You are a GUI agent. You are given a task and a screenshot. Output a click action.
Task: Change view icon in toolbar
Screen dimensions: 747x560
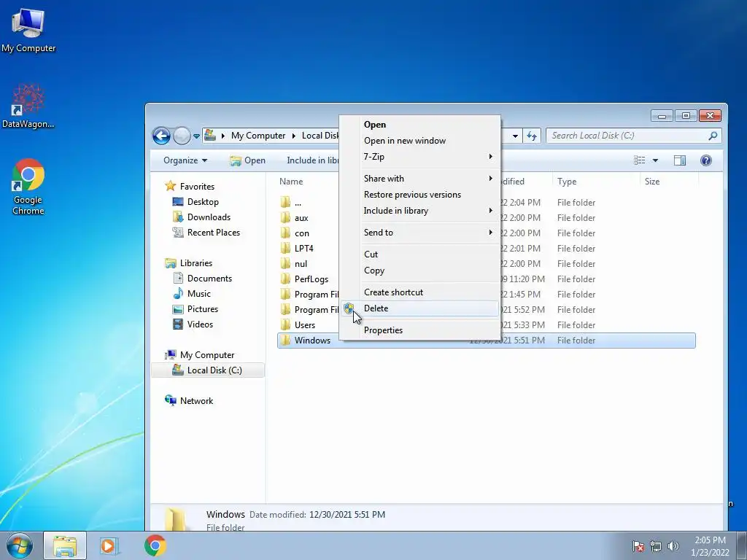tap(639, 160)
